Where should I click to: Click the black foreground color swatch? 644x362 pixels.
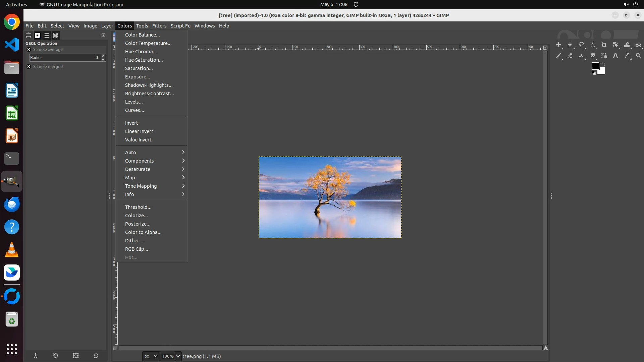(x=595, y=66)
